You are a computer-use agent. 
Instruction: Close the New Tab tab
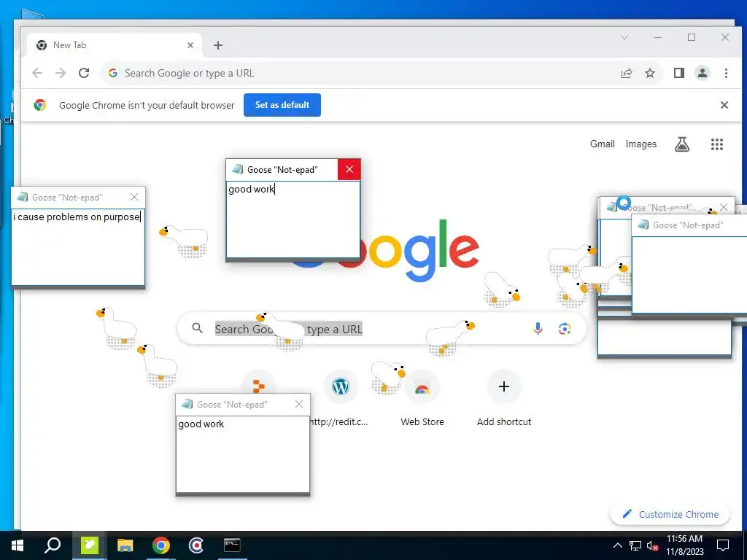tap(190, 45)
